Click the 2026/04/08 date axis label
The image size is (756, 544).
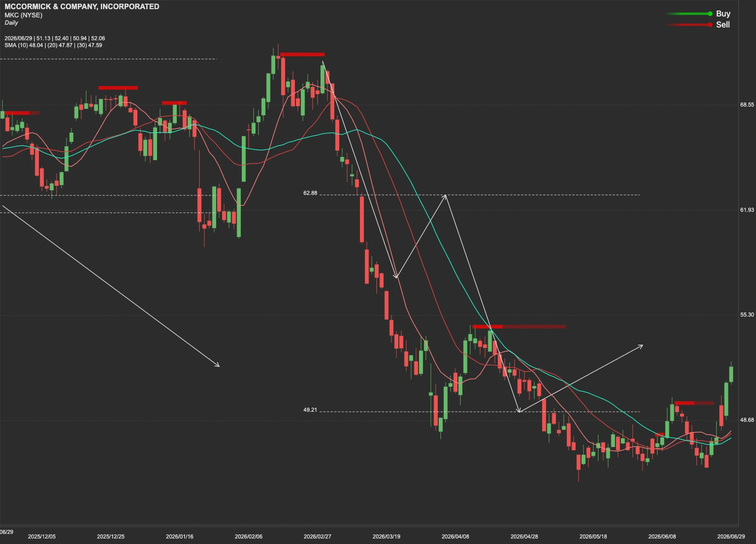455,536
